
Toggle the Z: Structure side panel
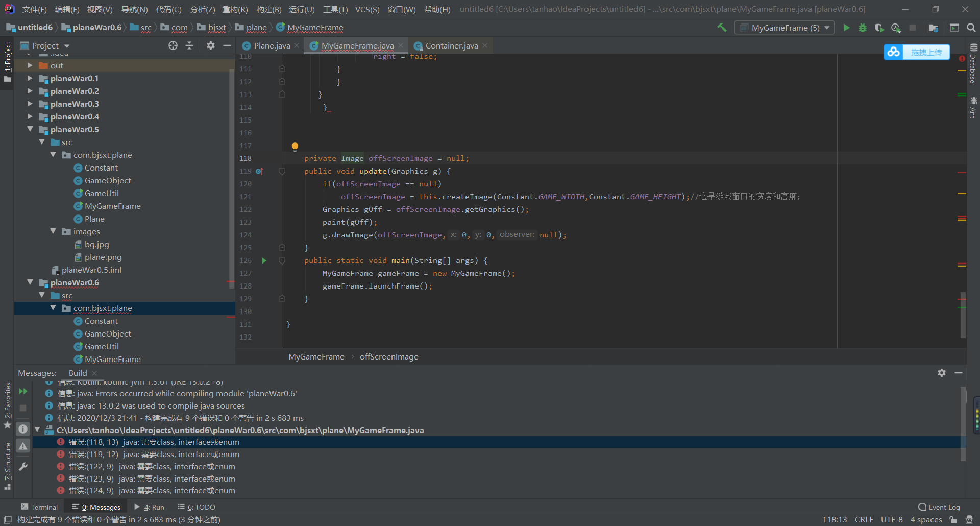coord(7,466)
